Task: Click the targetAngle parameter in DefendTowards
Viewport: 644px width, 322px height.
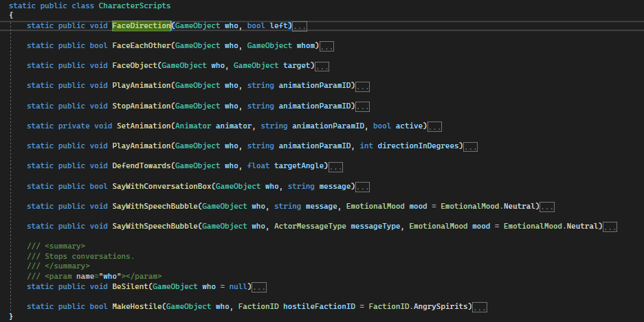Action: tap(300, 166)
